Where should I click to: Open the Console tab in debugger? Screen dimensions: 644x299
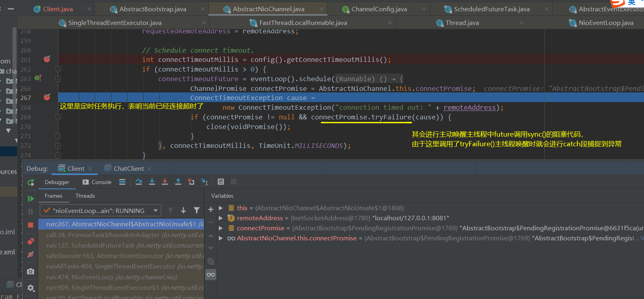coord(97,182)
